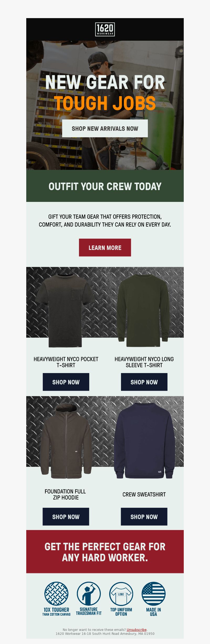The height and width of the screenshot is (644, 210).
Task: Open the green long sleeve shirt image
Action: tap(144, 309)
